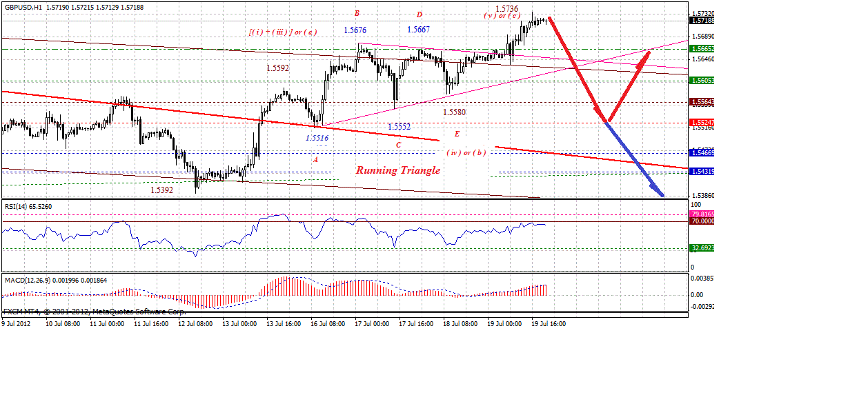Click the MACD(12,26,9) indicator label
Viewport: 868px width, 415px height.
(x=56, y=281)
